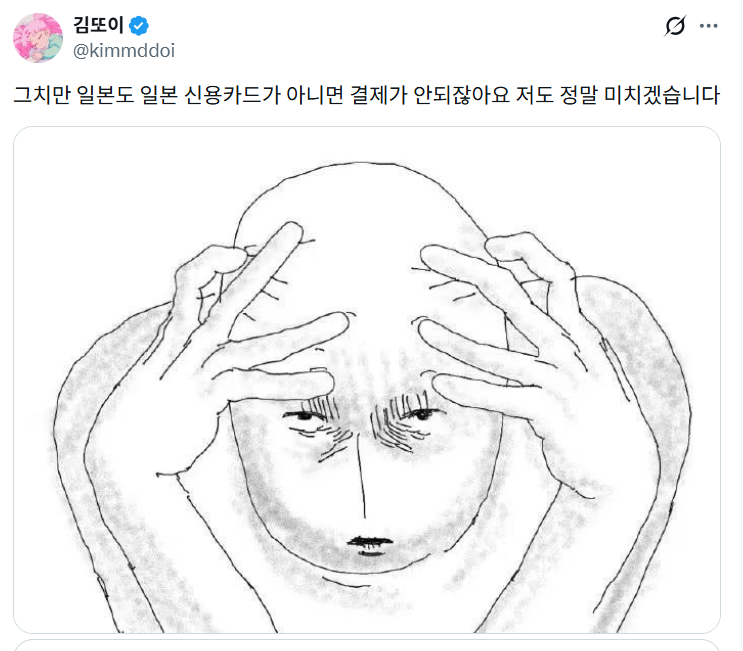Open 김또이's pink anime profile avatar

[38, 37]
